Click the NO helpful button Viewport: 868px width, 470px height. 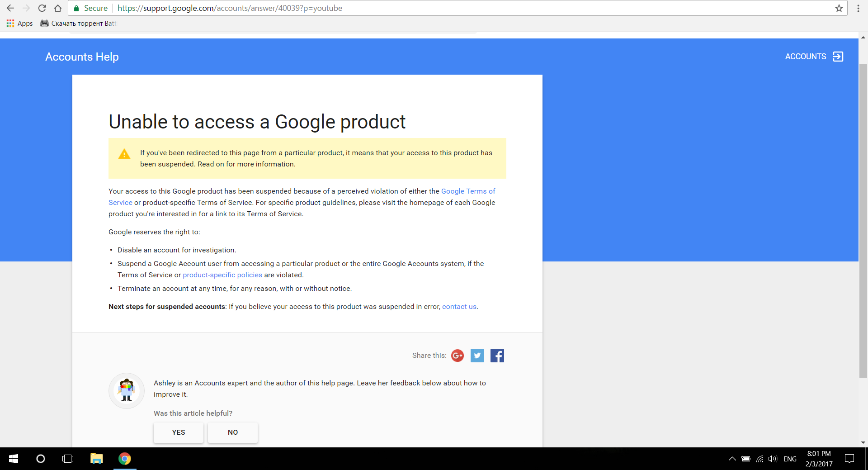pos(233,432)
